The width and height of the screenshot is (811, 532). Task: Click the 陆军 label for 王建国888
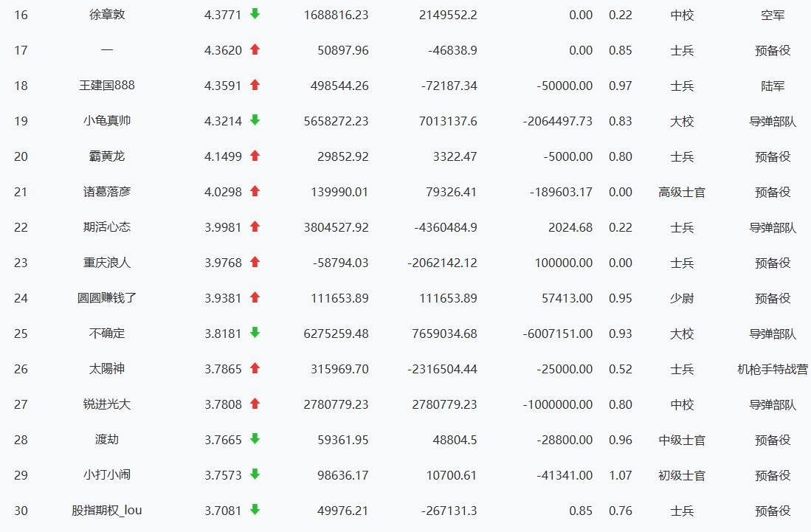(772, 86)
